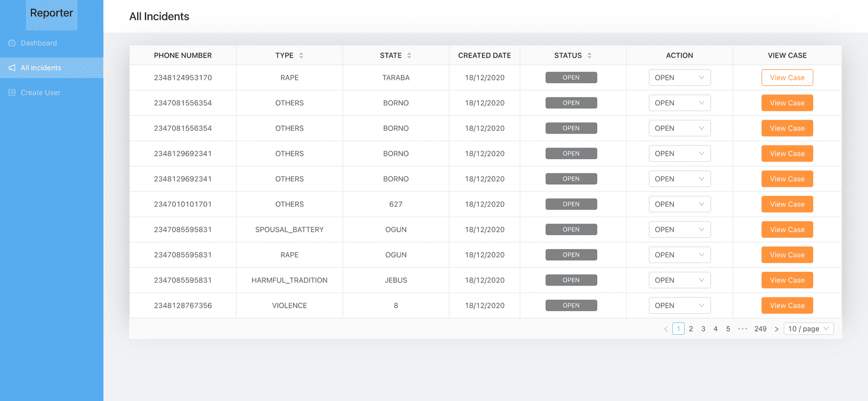Go to next page using right arrow
Viewport: 868px width, 401px height.
pyautogui.click(x=776, y=329)
